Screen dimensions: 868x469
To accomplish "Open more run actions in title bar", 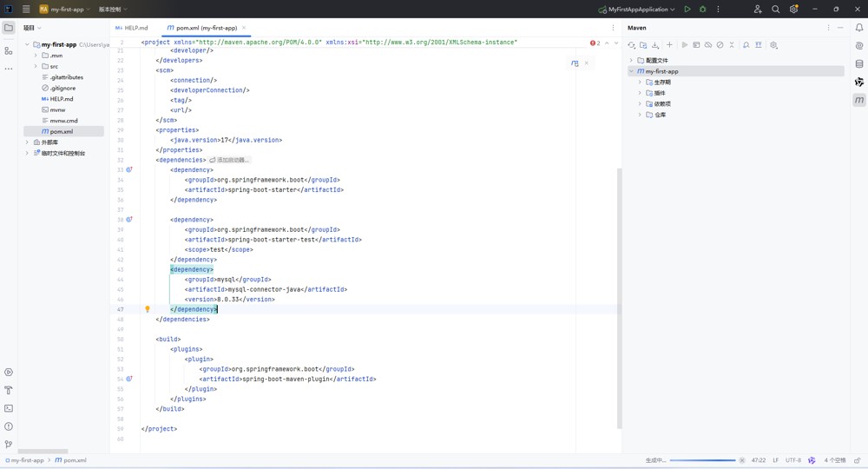I will point(718,9).
